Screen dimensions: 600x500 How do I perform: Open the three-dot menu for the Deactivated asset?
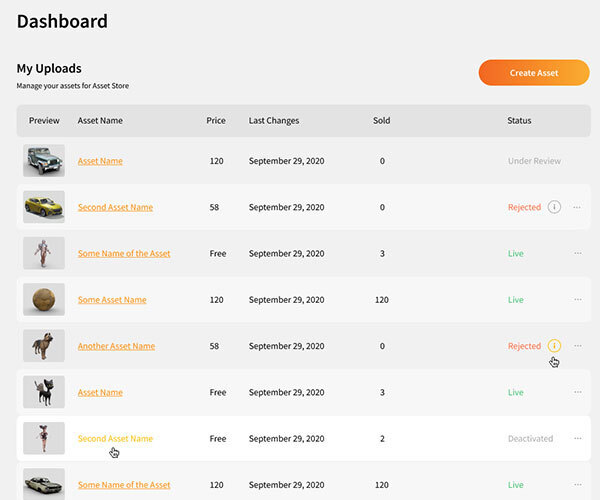[577, 438]
